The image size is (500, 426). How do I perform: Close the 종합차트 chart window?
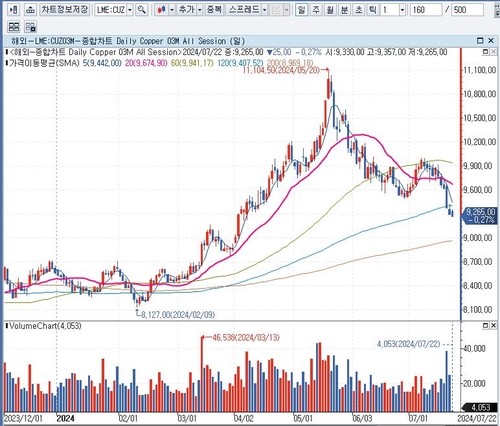coord(491,41)
